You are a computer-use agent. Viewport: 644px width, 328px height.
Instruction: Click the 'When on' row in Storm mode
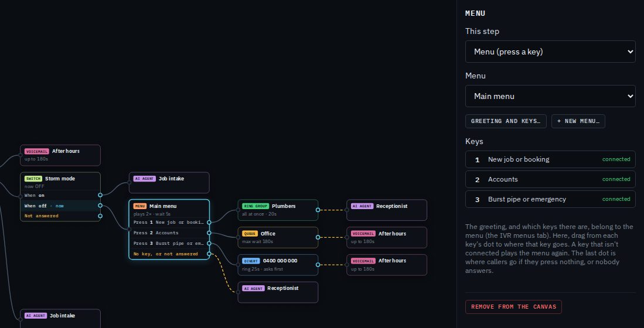60,196
